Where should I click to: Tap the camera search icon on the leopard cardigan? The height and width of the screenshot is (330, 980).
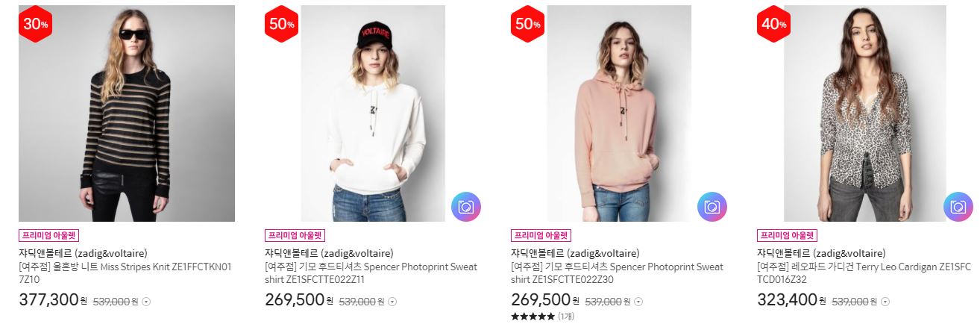[x=958, y=207]
